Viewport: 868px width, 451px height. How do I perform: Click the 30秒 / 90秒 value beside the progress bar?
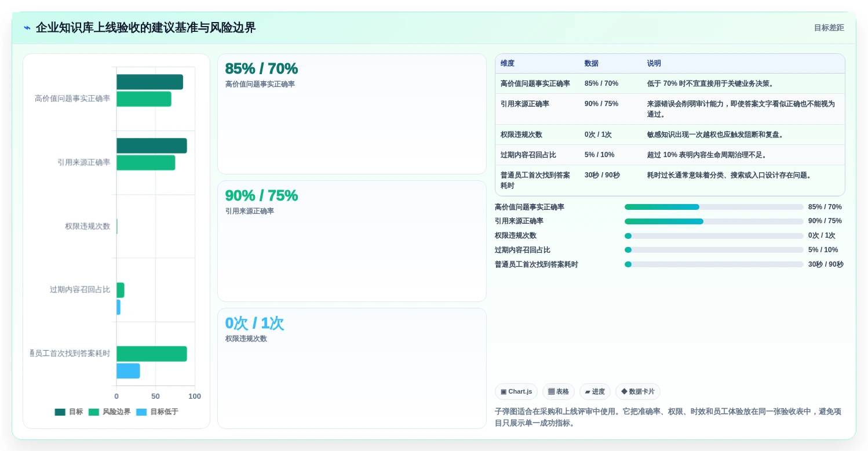[x=826, y=265]
